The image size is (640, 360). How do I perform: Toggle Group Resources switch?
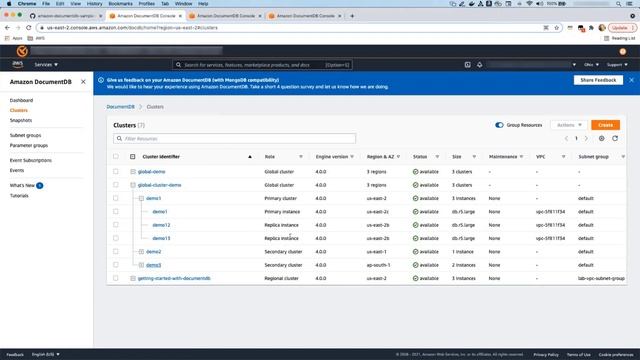point(499,125)
